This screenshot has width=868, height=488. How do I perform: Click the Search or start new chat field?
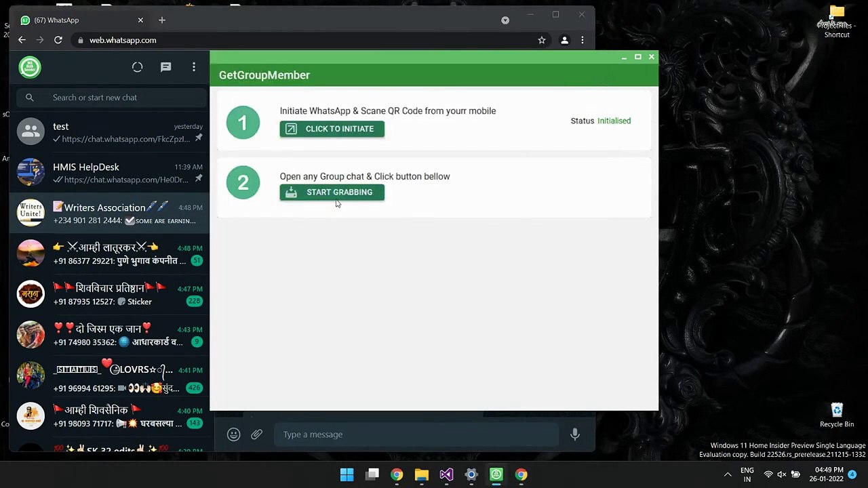tap(112, 98)
